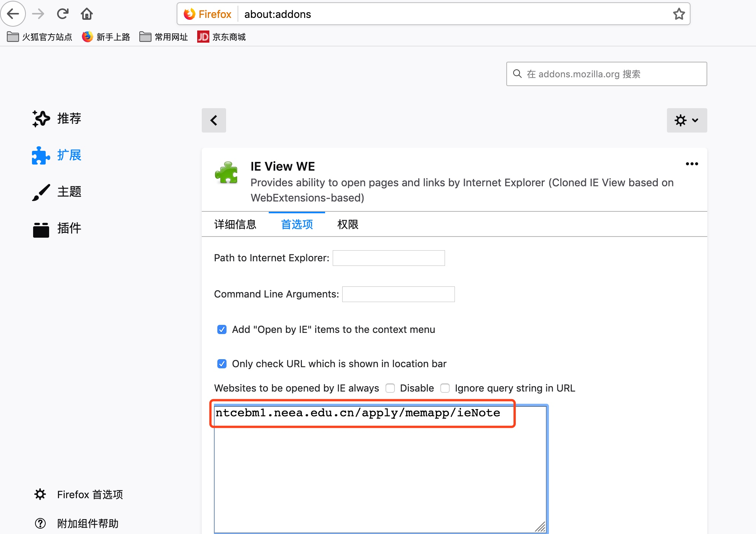Check 'Ignore query string in URL'
This screenshot has height=534, width=756.
(445, 388)
